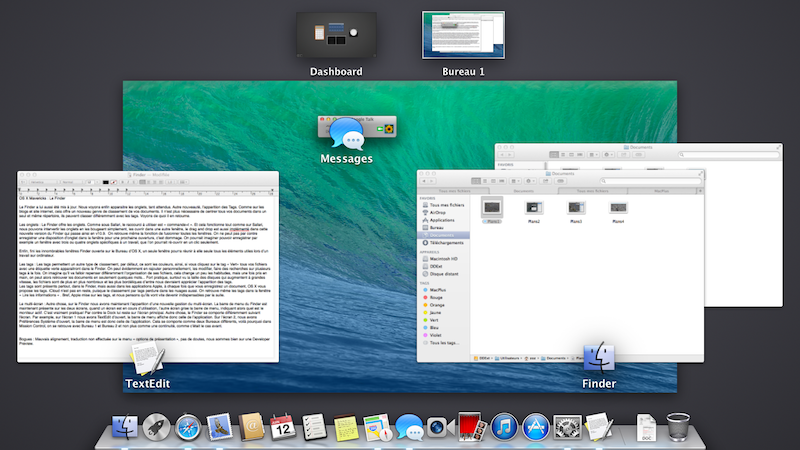Add new Finder tab with plus button
Viewport: 800px width, 450px height.
point(700,191)
